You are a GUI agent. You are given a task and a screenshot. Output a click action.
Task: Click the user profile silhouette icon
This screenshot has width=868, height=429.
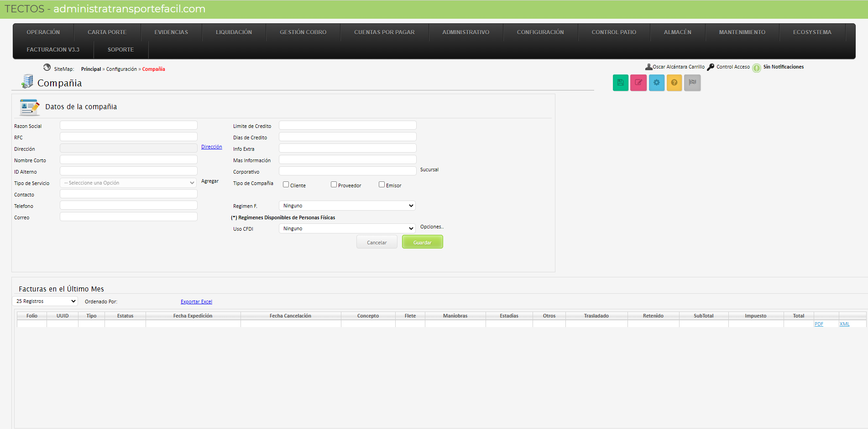pos(648,67)
